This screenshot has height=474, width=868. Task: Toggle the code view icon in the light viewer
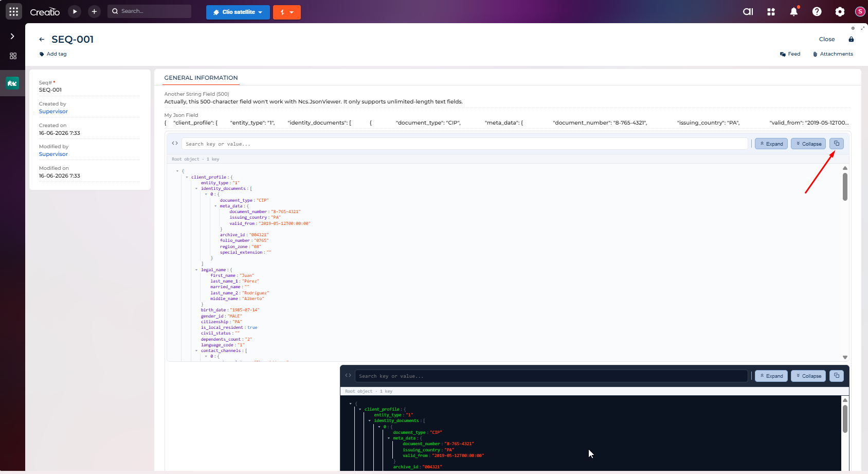click(x=175, y=143)
